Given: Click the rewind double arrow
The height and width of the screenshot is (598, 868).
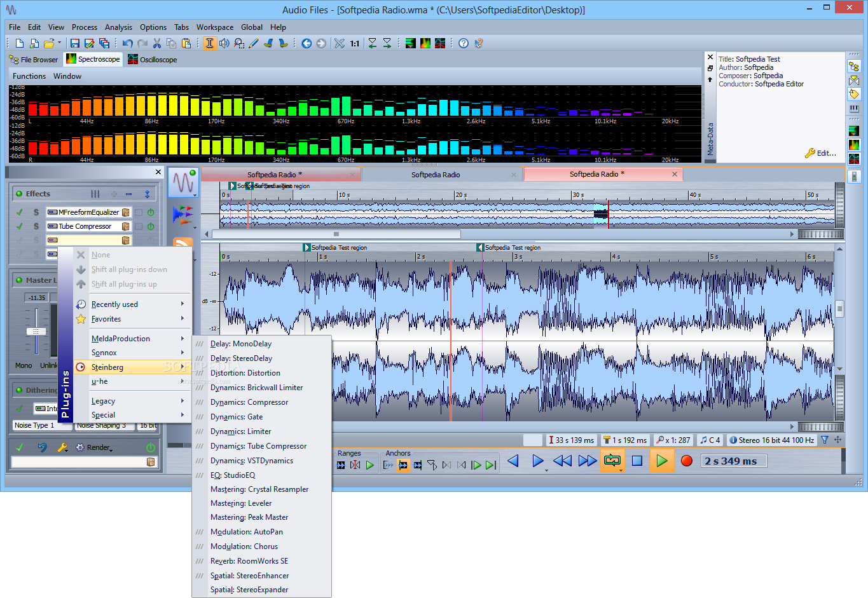Looking at the screenshot, I should click(x=562, y=461).
